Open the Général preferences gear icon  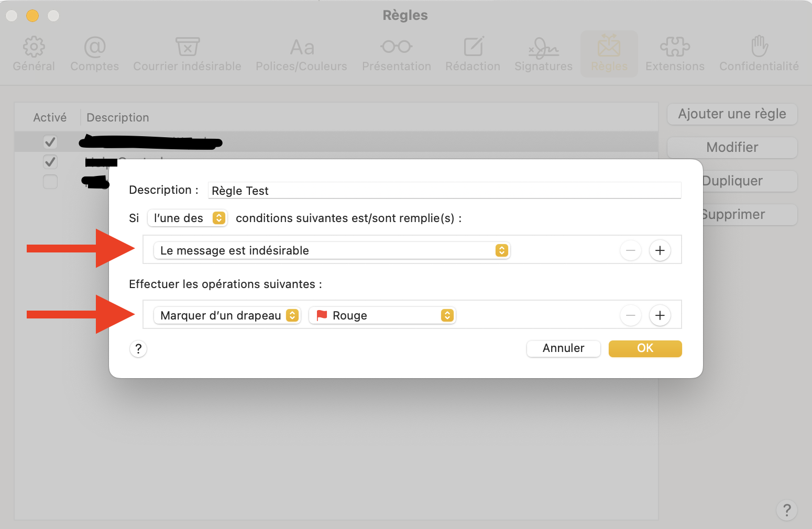34,47
